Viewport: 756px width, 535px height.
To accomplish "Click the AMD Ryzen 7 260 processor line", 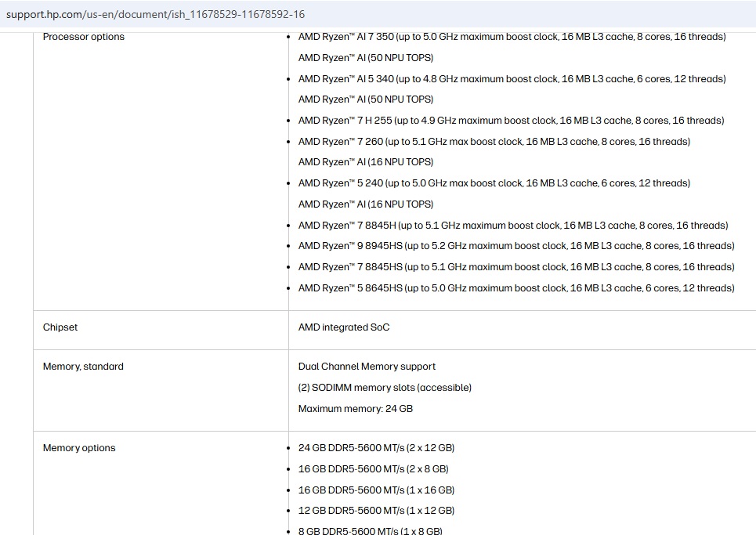I will 494,142.
